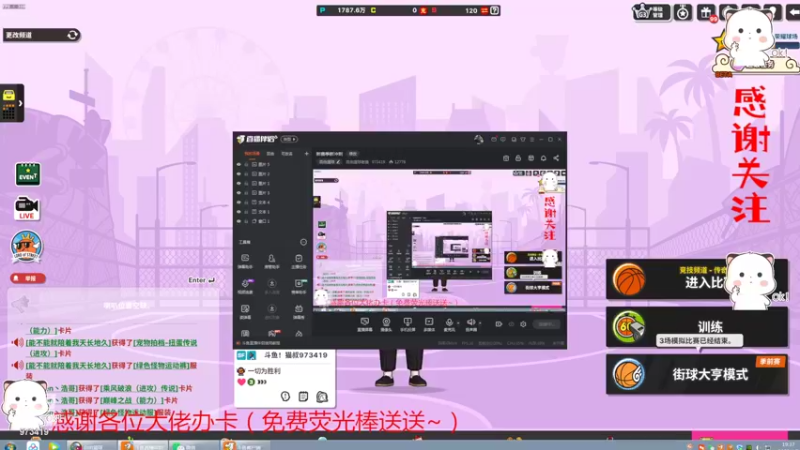
Task: Toggle eye visibility of 文本1 source
Action: 239,212
